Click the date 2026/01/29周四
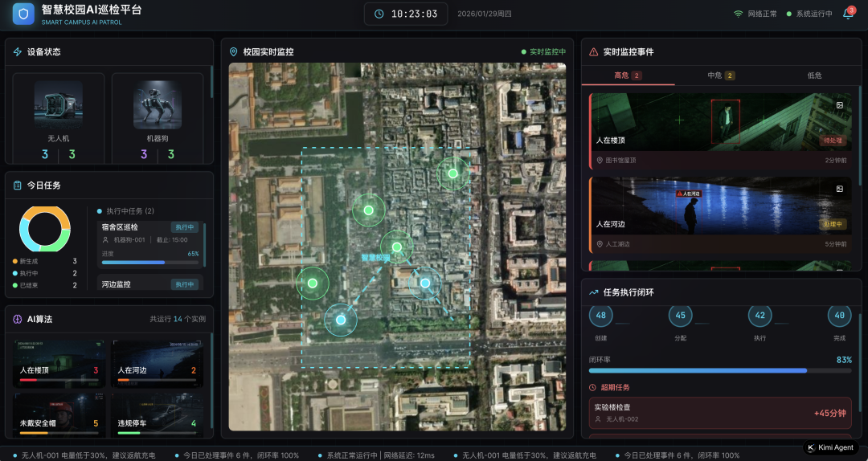Image resolution: width=868 pixels, height=461 pixels. (485, 14)
